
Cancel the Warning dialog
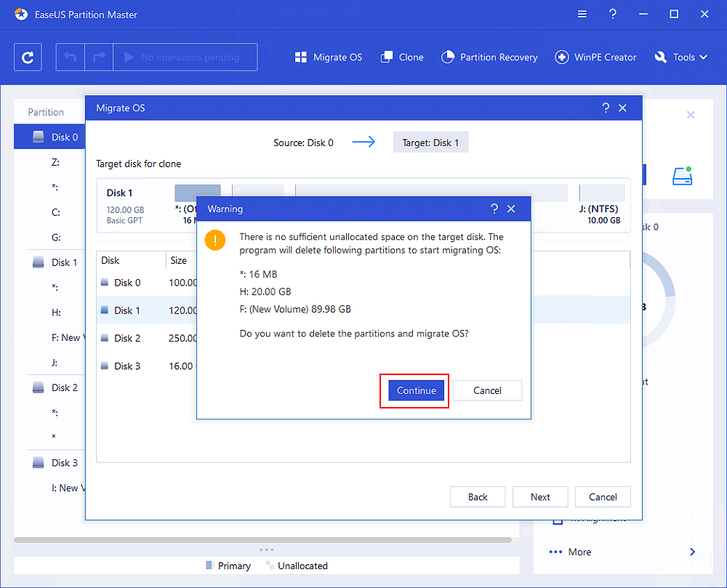pos(487,390)
